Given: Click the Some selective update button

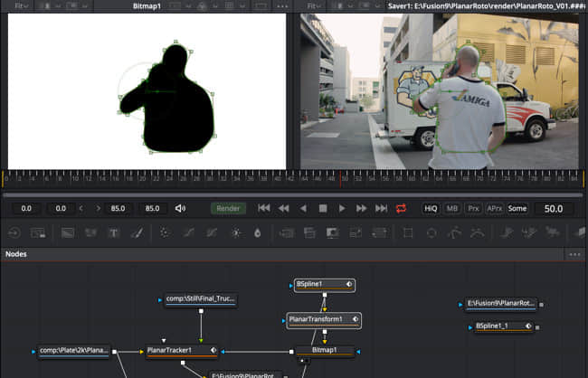Looking at the screenshot, I should click(517, 208).
